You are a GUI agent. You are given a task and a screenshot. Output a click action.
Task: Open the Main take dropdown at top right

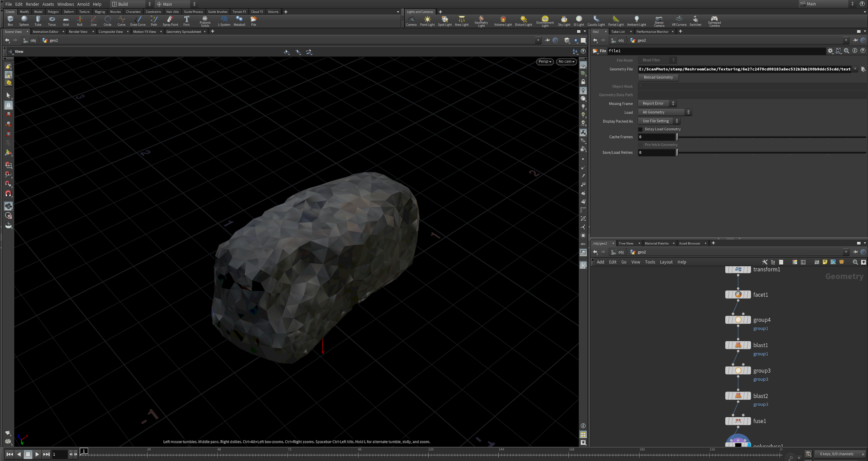(x=827, y=4)
